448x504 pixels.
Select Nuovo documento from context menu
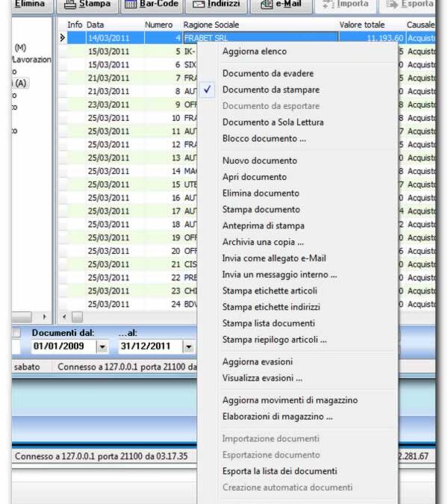click(x=259, y=161)
